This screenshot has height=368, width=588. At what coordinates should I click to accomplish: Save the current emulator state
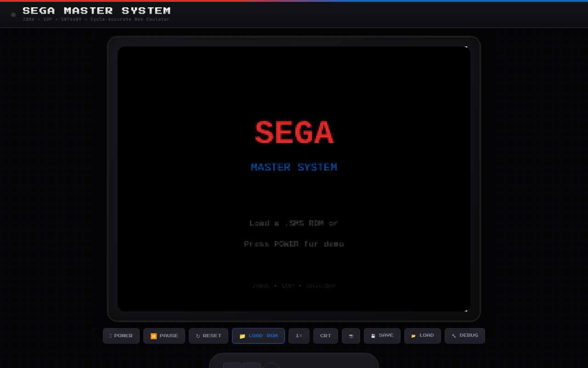[382, 335]
